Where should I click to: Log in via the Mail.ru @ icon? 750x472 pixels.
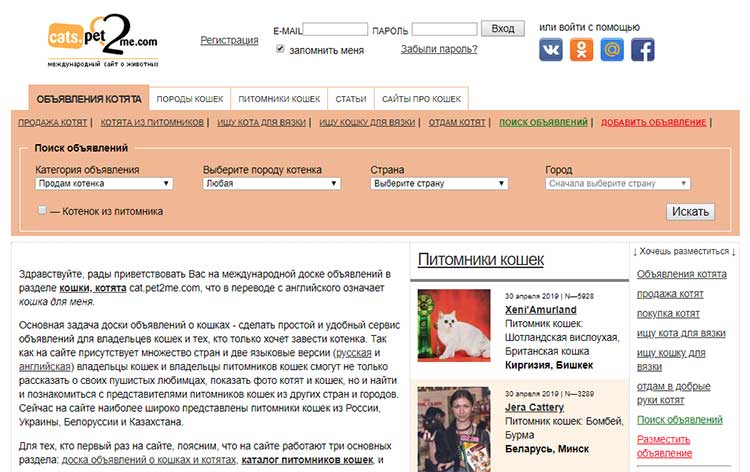click(612, 50)
